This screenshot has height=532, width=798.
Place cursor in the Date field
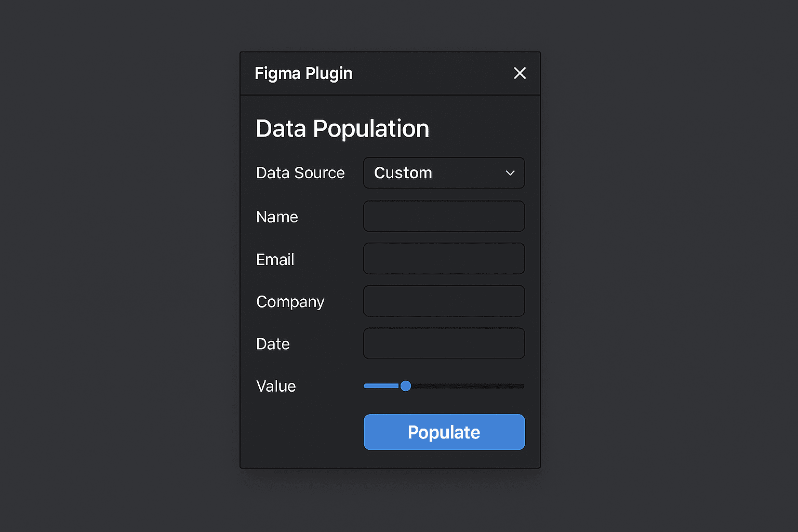tap(444, 343)
